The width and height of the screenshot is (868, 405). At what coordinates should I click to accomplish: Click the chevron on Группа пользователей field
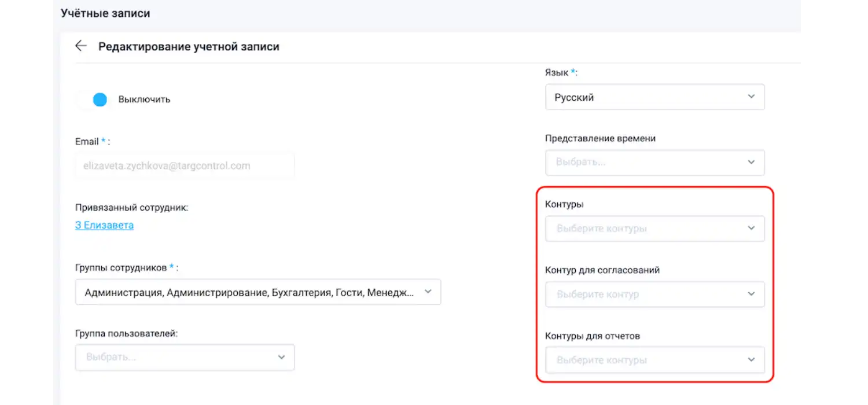(x=282, y=357)
